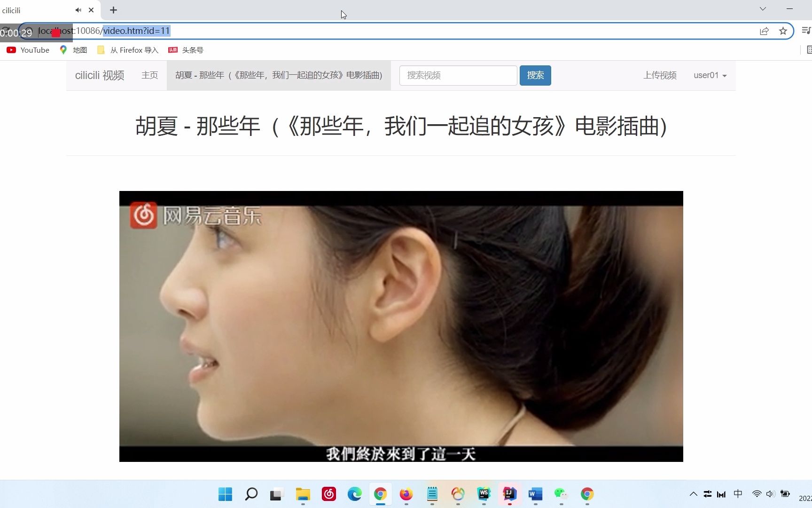
Task: Focus the 搜索视频 search field
Action: 458,75
